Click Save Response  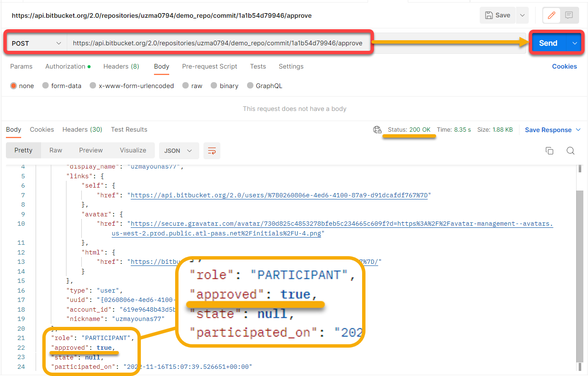coord(548,130)
